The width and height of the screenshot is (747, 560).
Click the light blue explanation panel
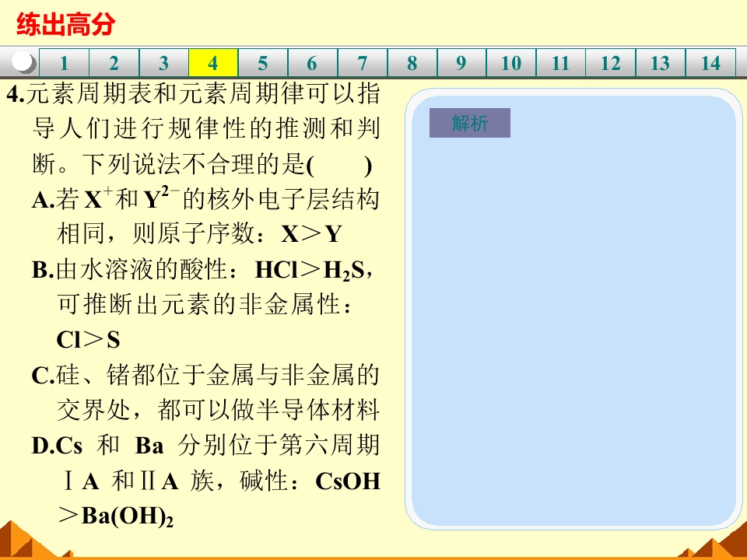[x=573, y=310]
